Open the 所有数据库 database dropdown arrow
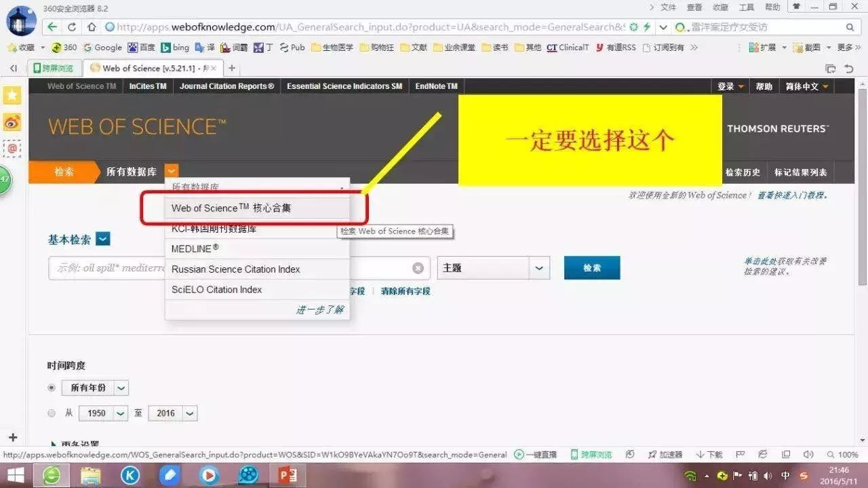 click(x=172, y=172)
